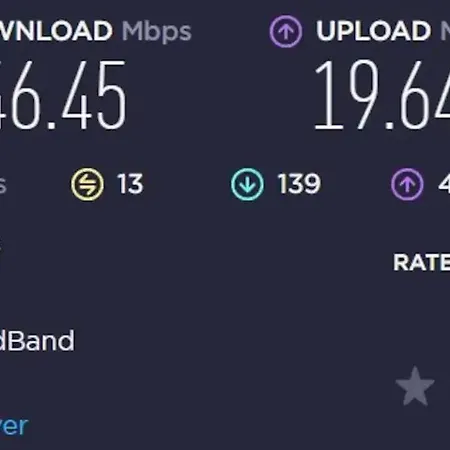
Task: Click the download latency value 139
Action: click(x=299, y=184)
